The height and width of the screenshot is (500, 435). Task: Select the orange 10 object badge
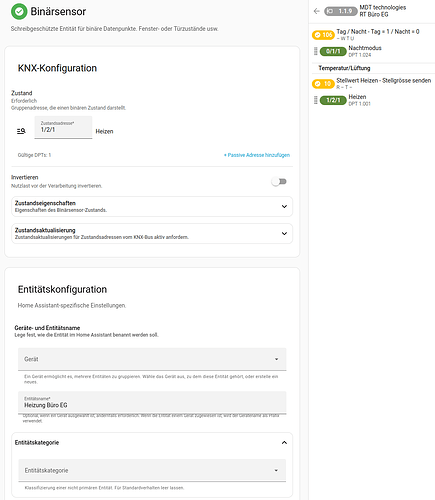323,84
